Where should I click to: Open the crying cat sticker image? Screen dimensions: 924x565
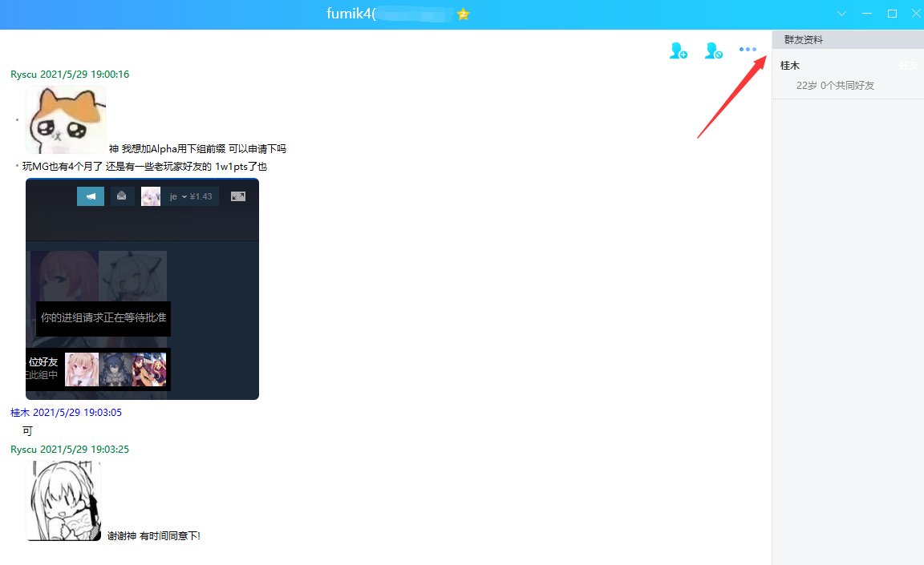point(66,120)
